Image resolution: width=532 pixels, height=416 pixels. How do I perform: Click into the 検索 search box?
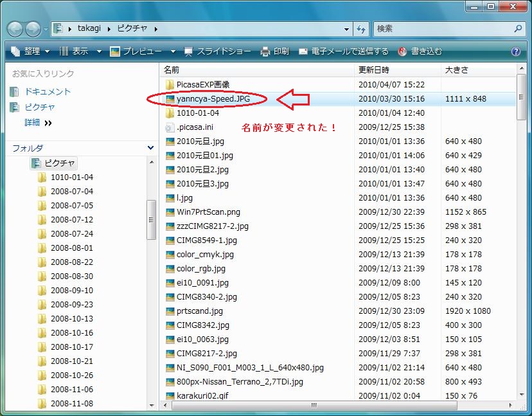tap(445, 29)
